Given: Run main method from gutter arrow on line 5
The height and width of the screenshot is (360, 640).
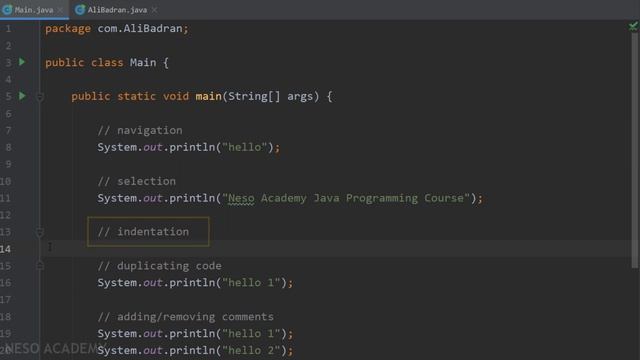Looking at the screenshot, I should coord(22,96).
